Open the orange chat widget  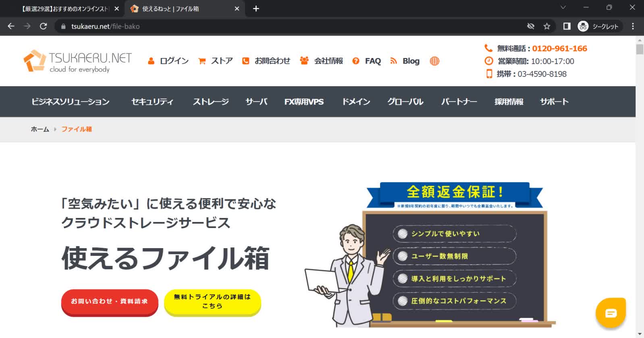coord(611,313)
